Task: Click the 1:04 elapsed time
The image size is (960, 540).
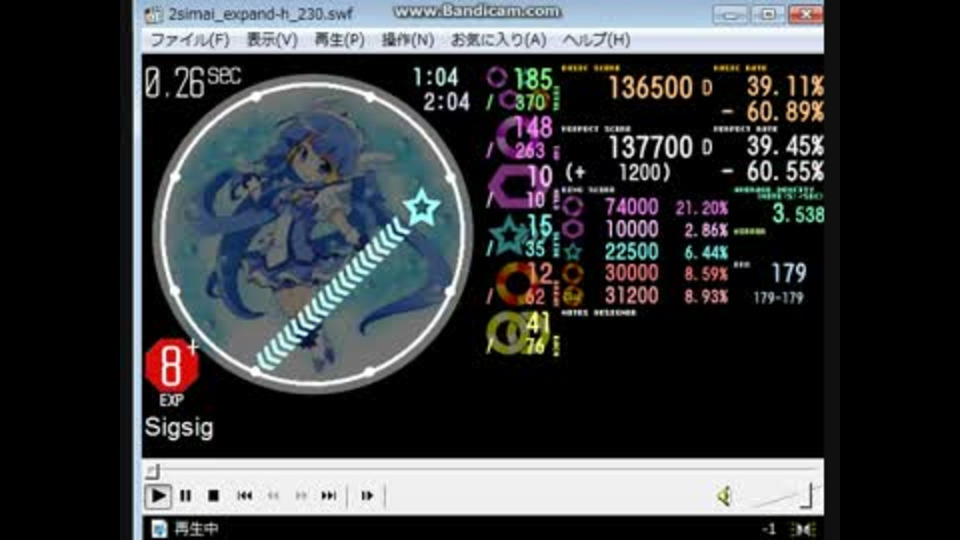Action: point(435,78)
